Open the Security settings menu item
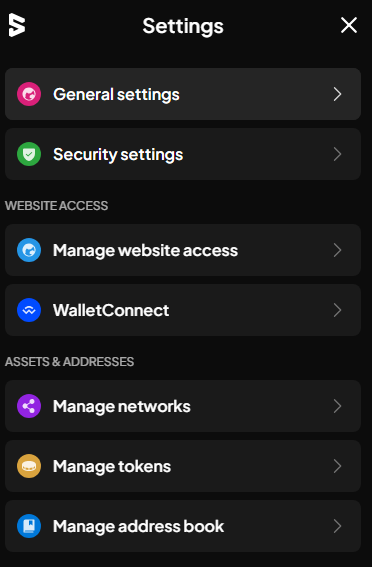Image resolution: width=372 pixels, height=567 pixels. click(183, 154)
